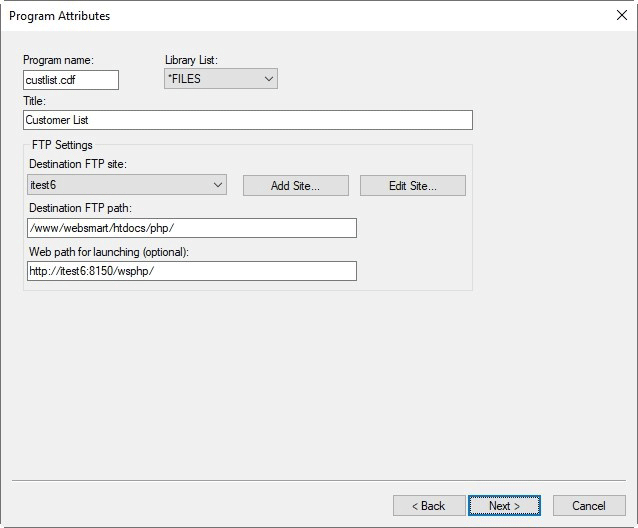Screen dimensions: 638x528
Task: Click the itest6 value in FTP site combo
Action: click(x=118, y=185)
